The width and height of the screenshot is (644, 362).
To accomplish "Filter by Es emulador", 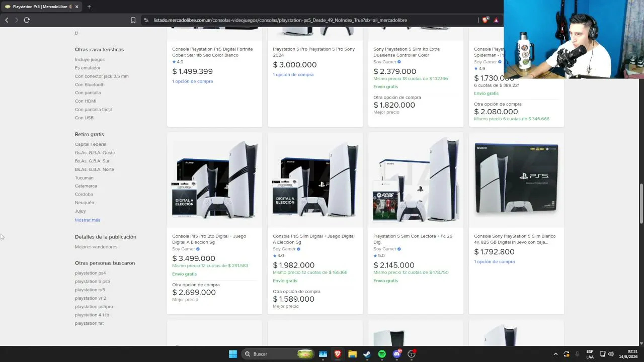I will pos(88,68).
